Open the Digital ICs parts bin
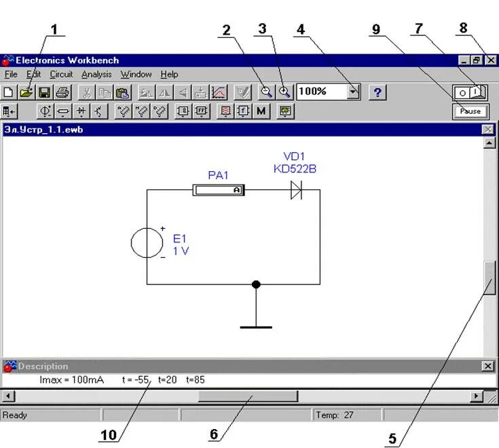This screenshot has width=499, height=448. pos(159,111)
